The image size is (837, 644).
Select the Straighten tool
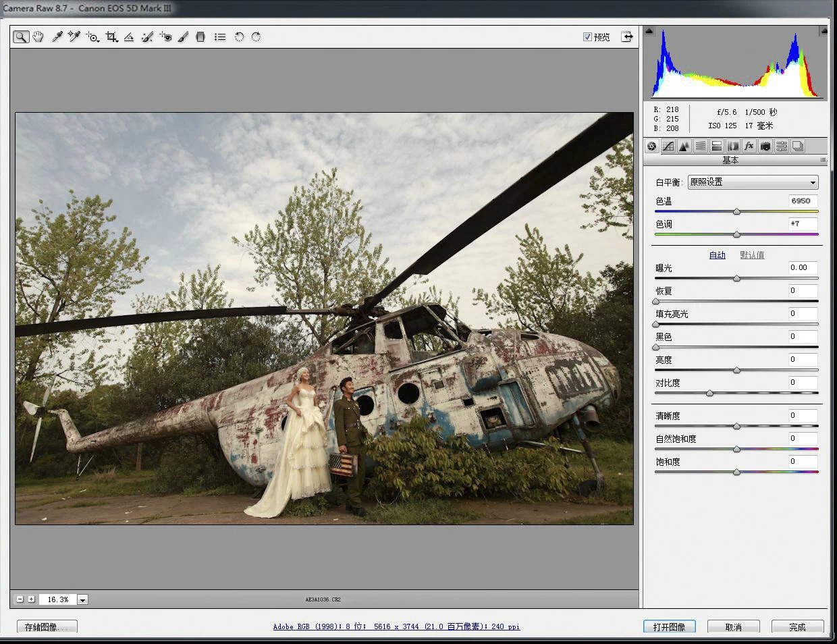129,37
